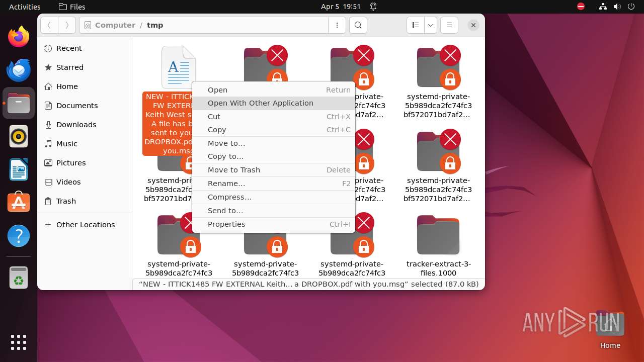Image resolution: width=644 pixels, height=362 pixels.
Task: Click the tmp path segment
Action: pos(155,25)
